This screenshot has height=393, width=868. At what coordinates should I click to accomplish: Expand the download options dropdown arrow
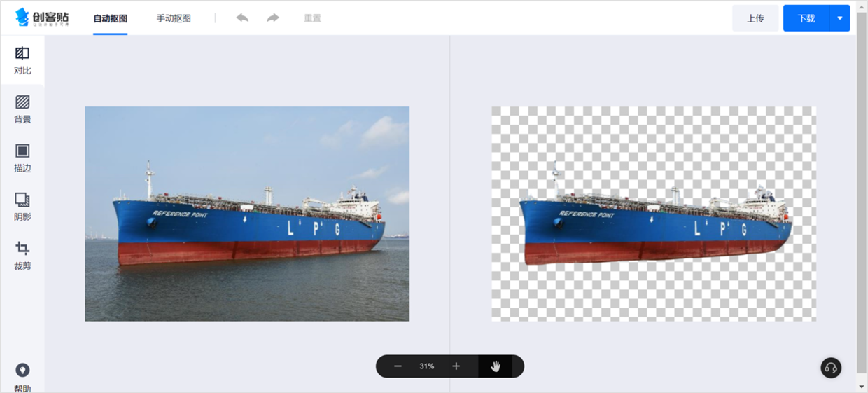(840, 18)
